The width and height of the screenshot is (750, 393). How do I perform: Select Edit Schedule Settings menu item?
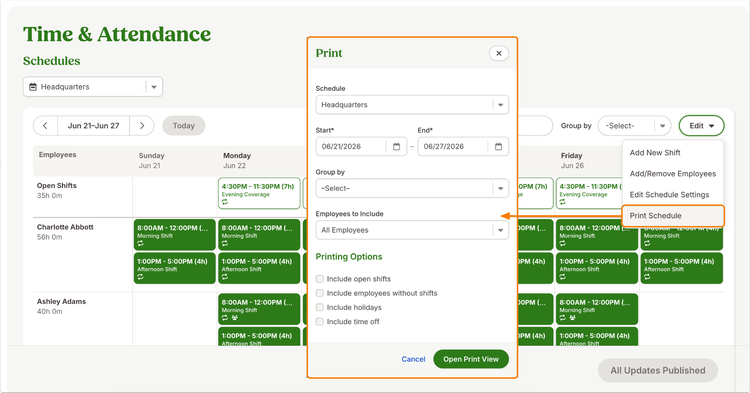click(669, 195)
